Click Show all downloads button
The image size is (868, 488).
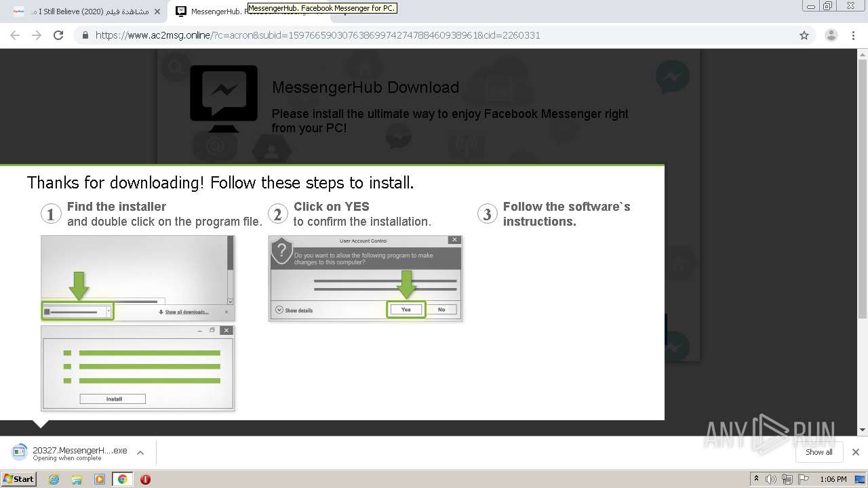click(818, 452)
